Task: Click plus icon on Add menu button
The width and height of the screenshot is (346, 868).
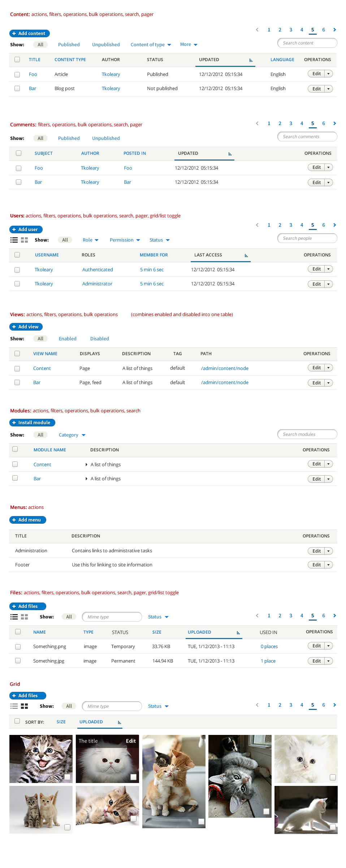Action: pyautogui.click(x=14, y=520)
